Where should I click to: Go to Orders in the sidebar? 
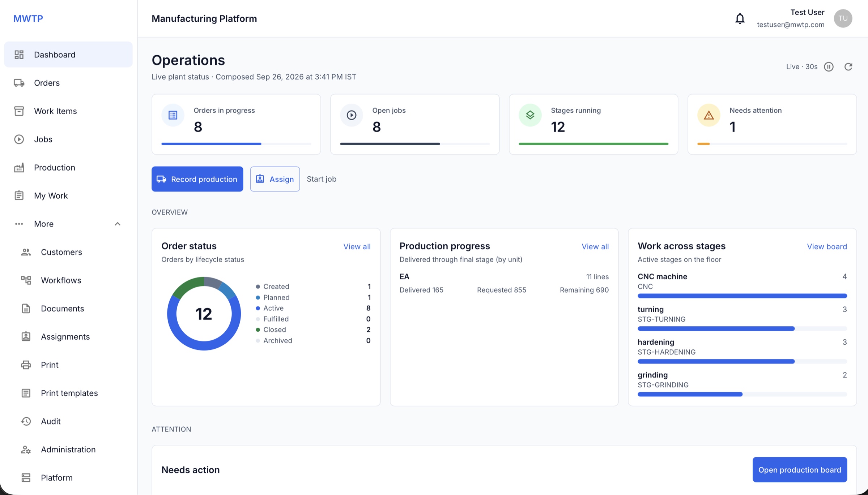click(x=68, y=83)
